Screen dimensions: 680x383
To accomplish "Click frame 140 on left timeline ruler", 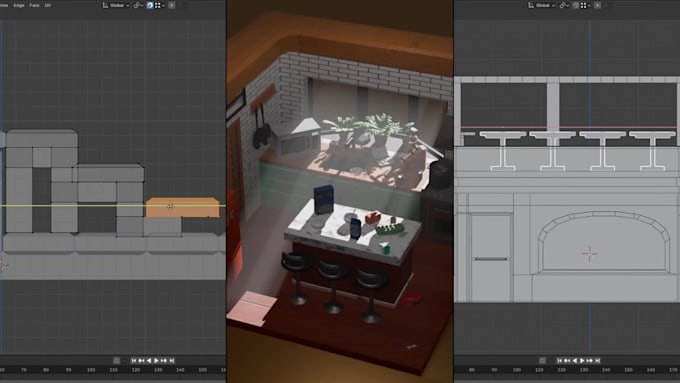I will point(180,370).
